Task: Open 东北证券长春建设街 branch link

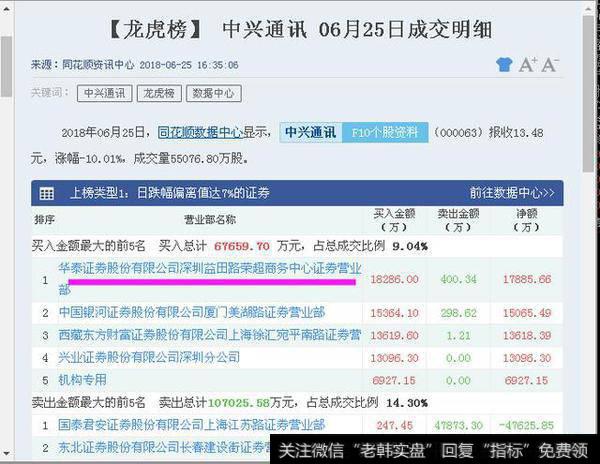Action: tap(165, 448)
